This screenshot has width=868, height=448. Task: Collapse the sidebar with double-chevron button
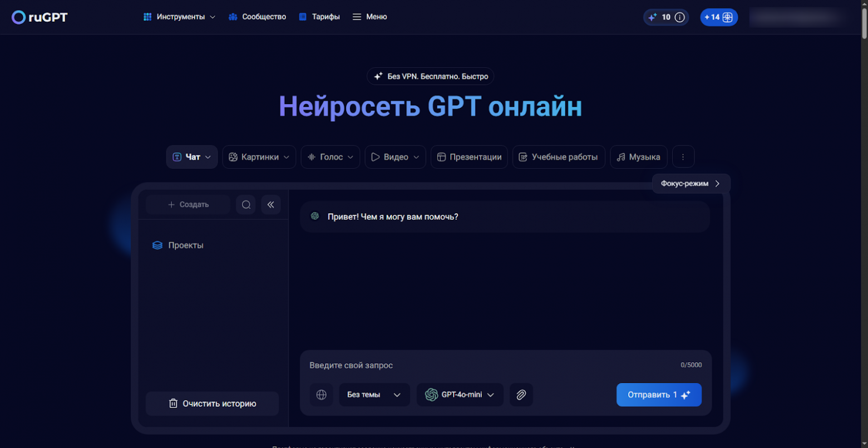[271, 204]
